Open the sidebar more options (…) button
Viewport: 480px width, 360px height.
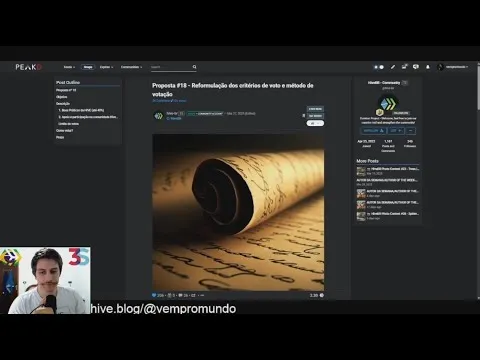(x=410, y=131)
